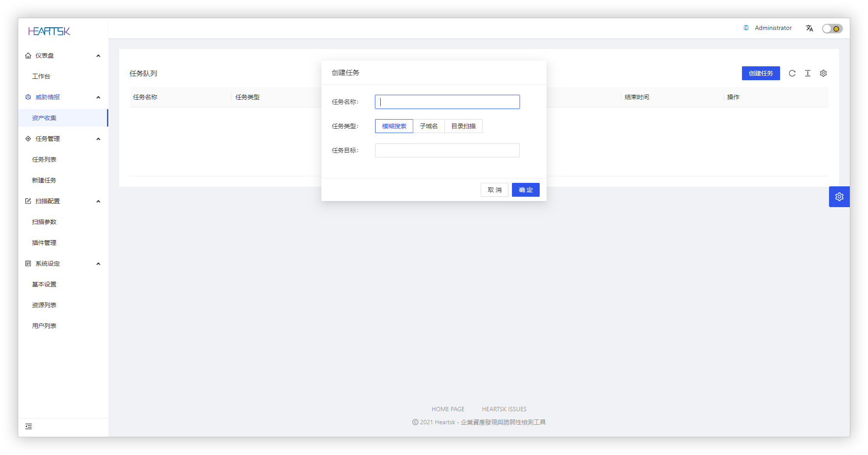
Task: Click the Administrator avatar icon
Action: 746,28
